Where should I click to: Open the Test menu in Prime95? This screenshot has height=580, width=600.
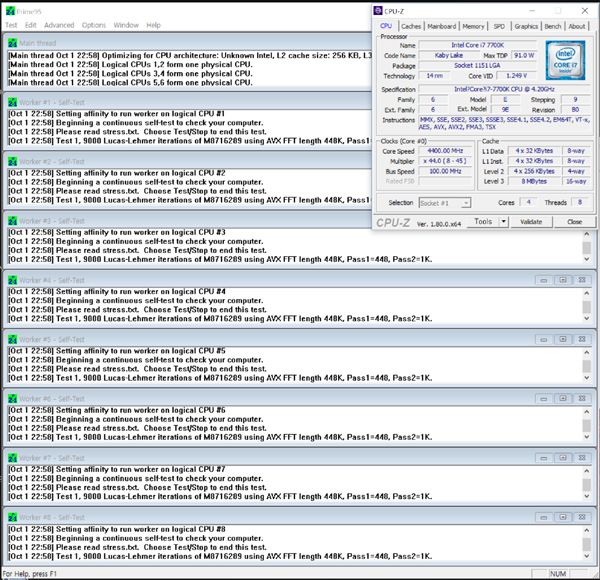click(11, 25)
